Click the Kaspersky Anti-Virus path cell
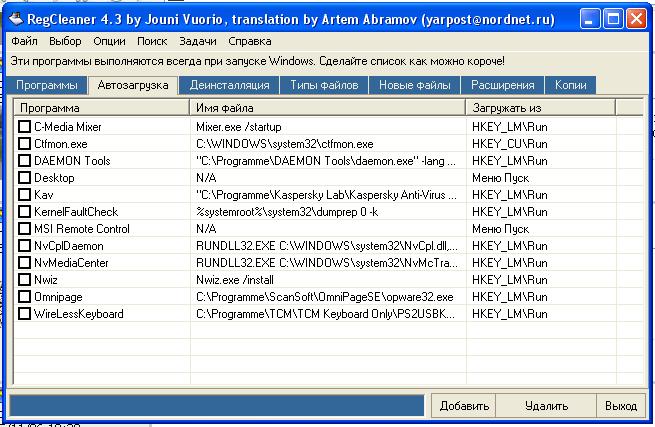 tap(326, 195)
